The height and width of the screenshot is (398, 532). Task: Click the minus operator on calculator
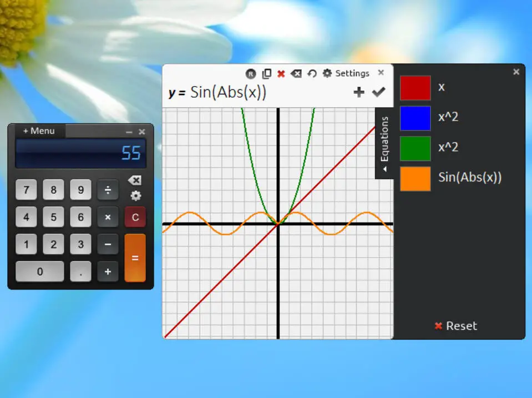pos(108,244)
